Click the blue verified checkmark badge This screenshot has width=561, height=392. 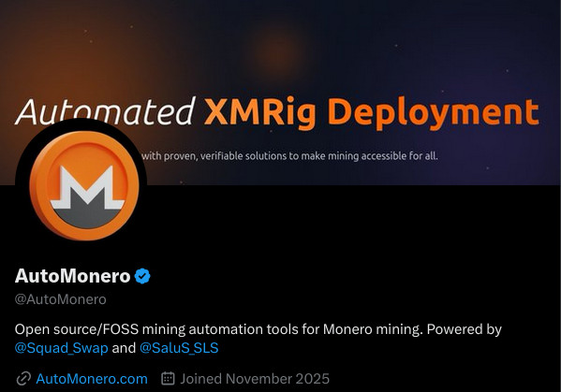tap(142, 276)
